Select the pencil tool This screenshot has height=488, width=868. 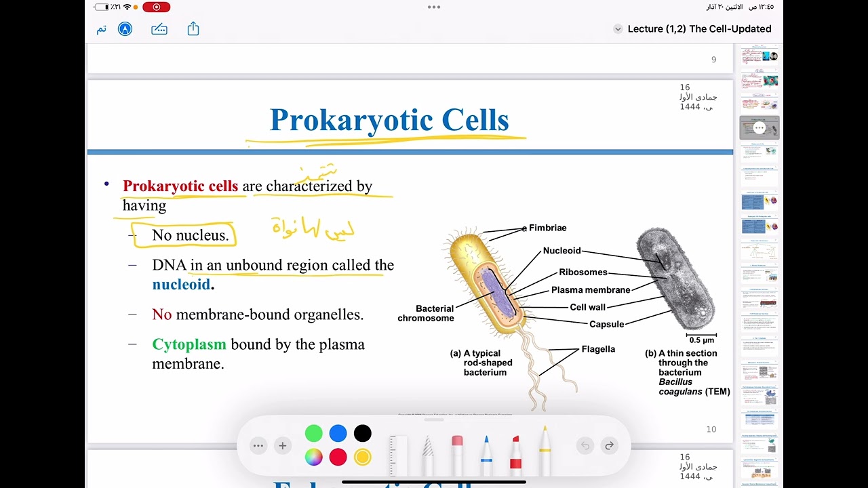(428, 455)
